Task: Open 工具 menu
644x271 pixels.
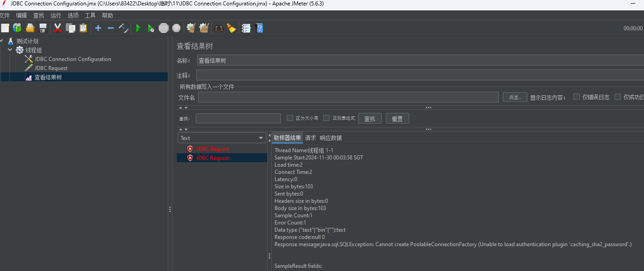Action: [90, 15]
